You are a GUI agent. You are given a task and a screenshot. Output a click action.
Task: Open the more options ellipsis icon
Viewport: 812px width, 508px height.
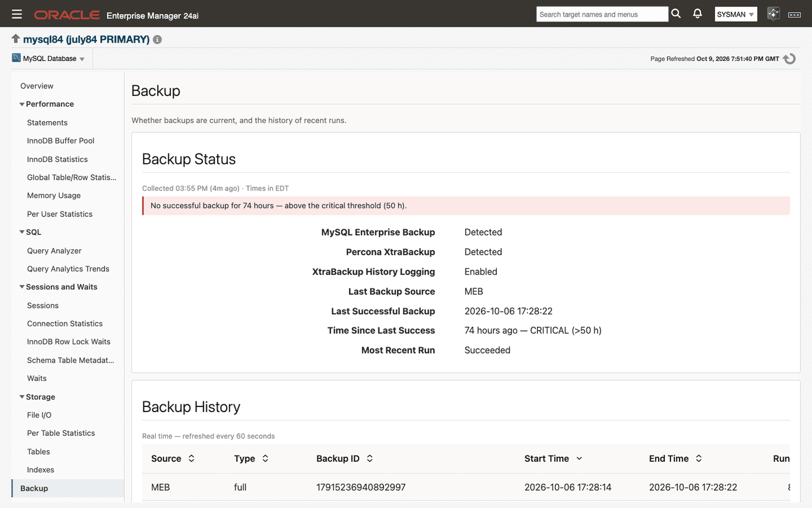(795, 15)
